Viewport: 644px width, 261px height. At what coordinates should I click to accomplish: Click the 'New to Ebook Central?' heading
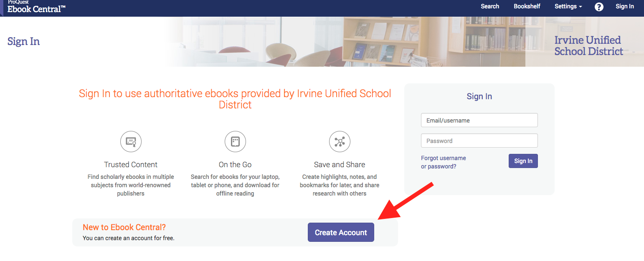click(124, 227)
